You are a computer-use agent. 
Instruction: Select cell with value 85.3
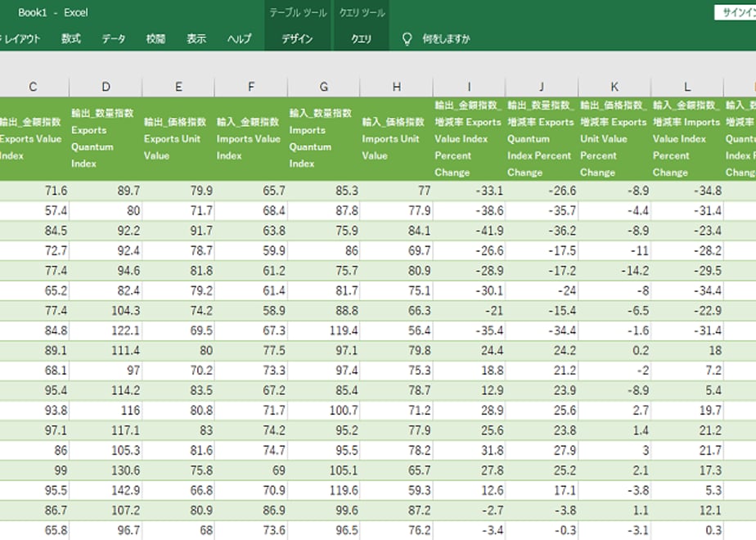pyautogui.click(x=323, y=191)
